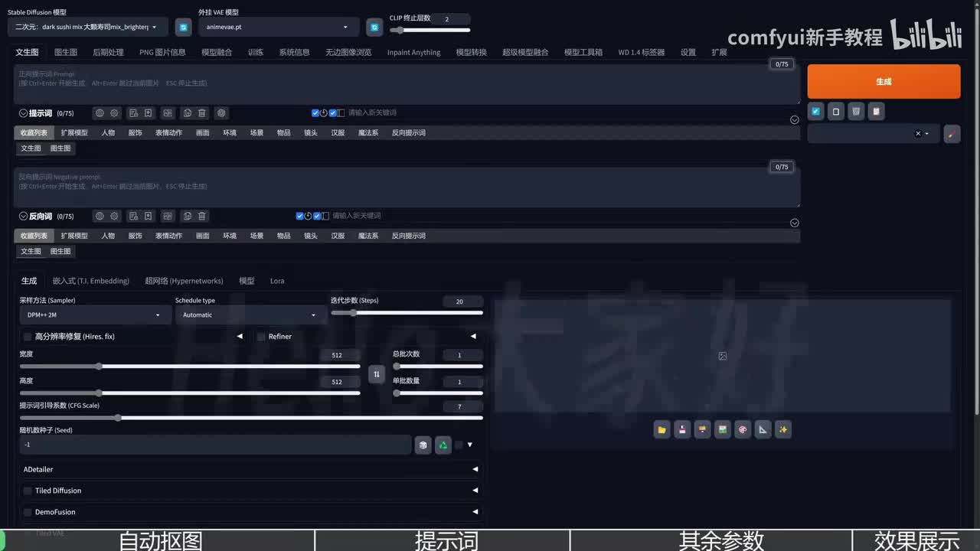Swap width and height values
Viewport: 980px width, 551px height.
(376, 374)
